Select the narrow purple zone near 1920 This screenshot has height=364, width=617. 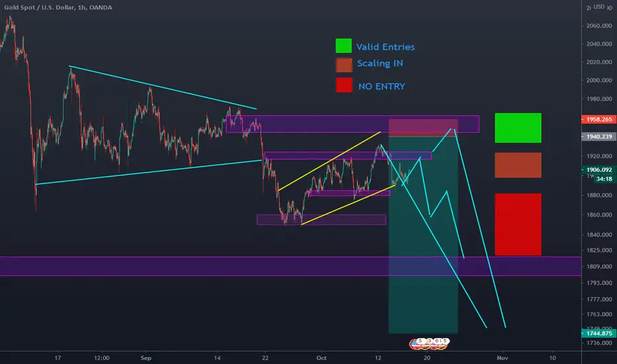[348, 156]
